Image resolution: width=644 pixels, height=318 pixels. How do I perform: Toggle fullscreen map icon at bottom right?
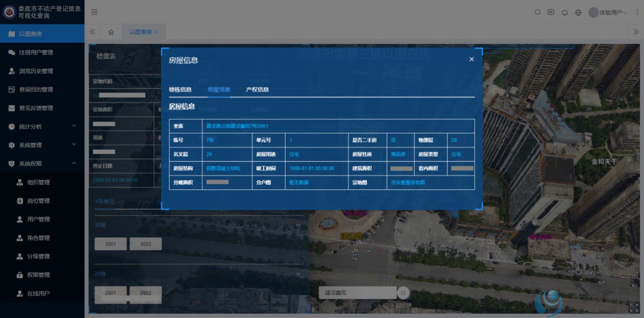coord(633,307)
